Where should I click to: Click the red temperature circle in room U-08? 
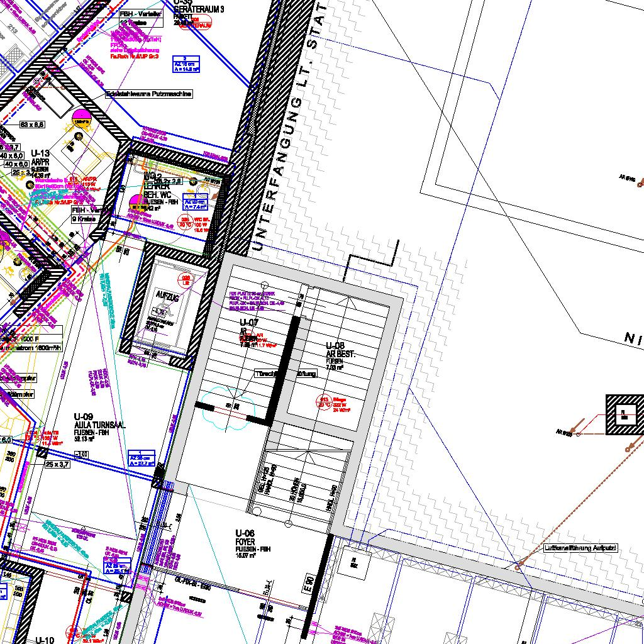[325, 403]
